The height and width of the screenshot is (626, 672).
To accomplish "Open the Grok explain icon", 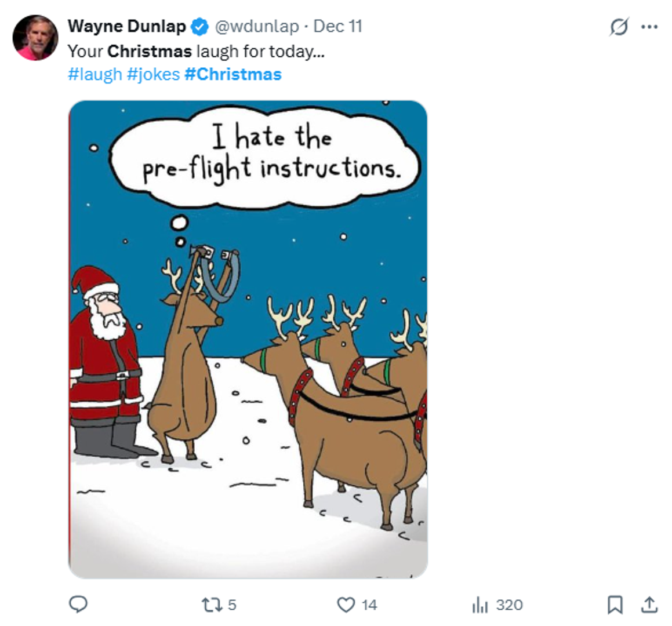I will click(x=619, y=27).
